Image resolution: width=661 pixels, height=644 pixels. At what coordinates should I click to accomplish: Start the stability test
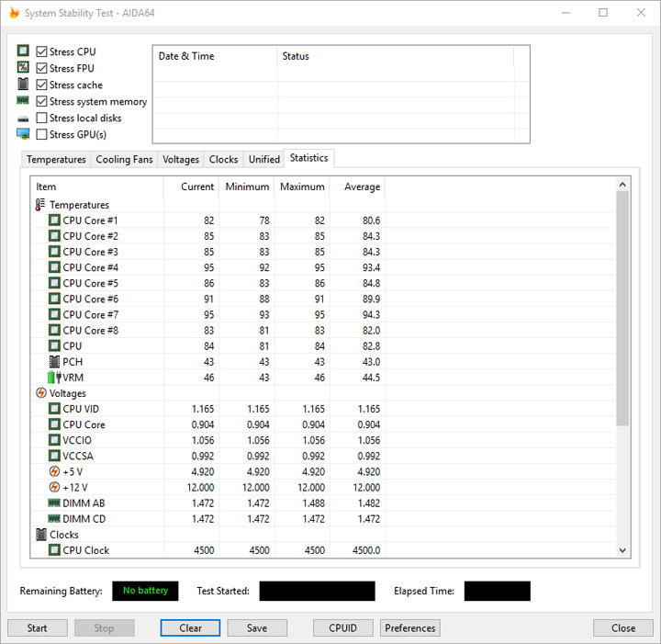click(x=37, y=628)
